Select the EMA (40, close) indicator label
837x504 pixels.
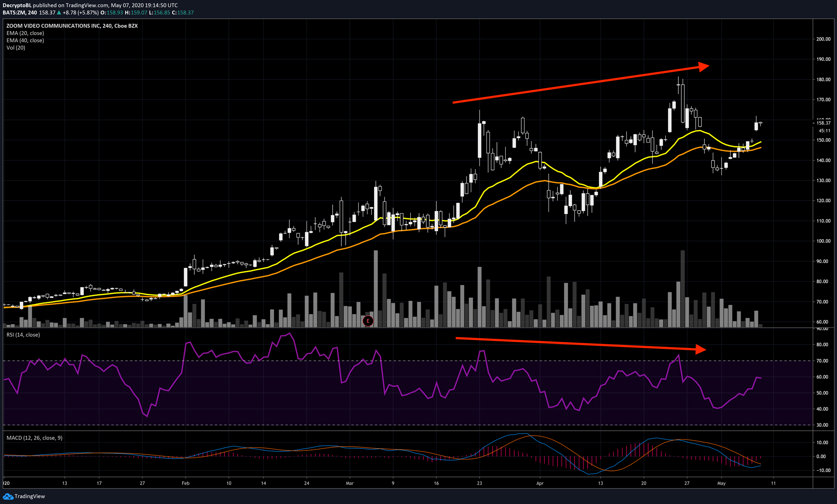tap(25, 41)
